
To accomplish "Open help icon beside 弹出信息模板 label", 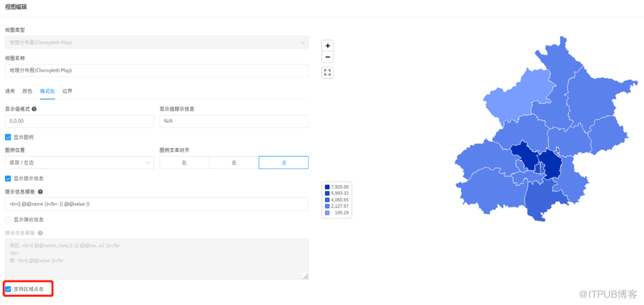I will pos(41,233).
